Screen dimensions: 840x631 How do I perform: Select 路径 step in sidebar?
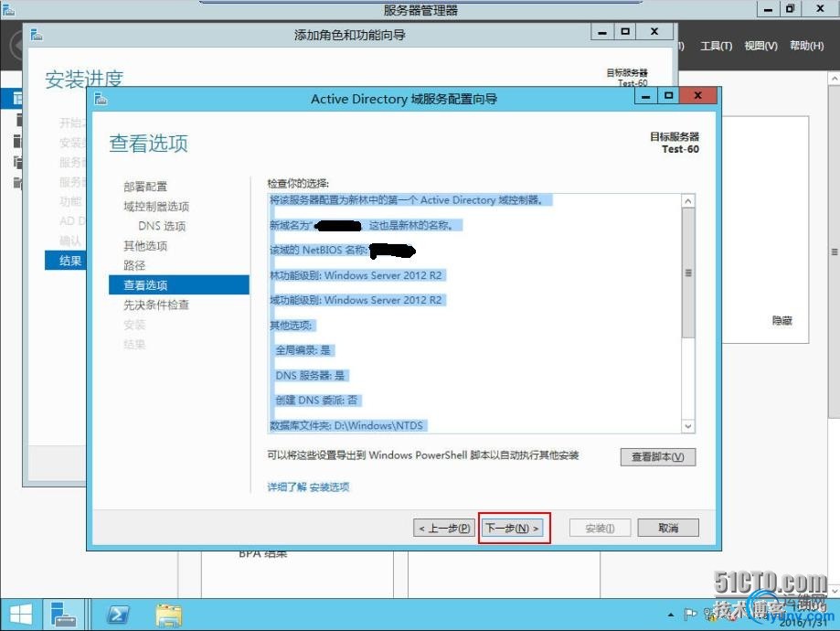pyautogui.click(x=134, y=265)
